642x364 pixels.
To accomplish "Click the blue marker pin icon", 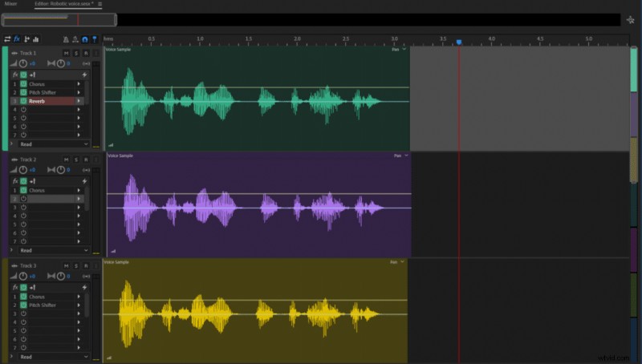I will point(95,39).
